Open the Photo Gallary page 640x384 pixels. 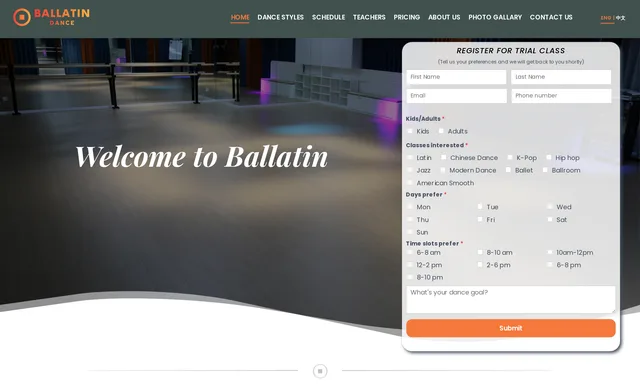click(x=495, y=17)
